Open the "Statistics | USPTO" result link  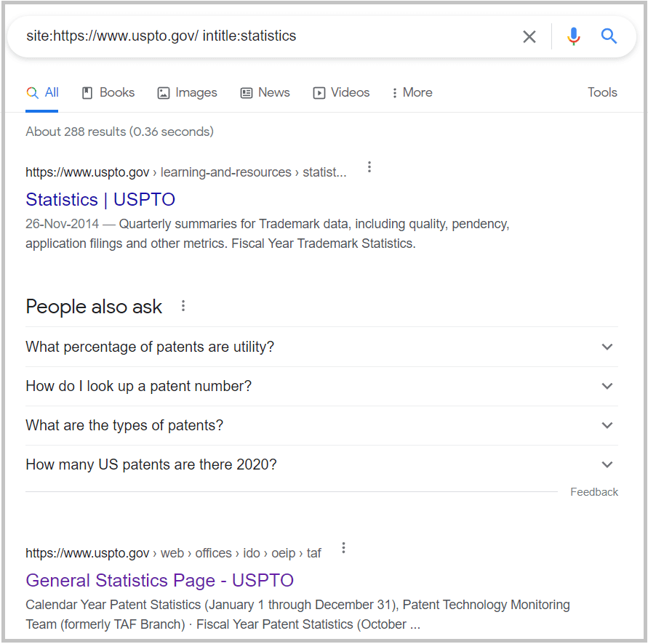(x=100, y=199)
